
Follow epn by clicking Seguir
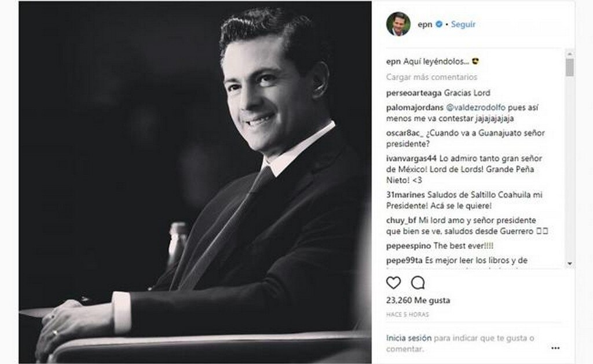pos(463,24)
